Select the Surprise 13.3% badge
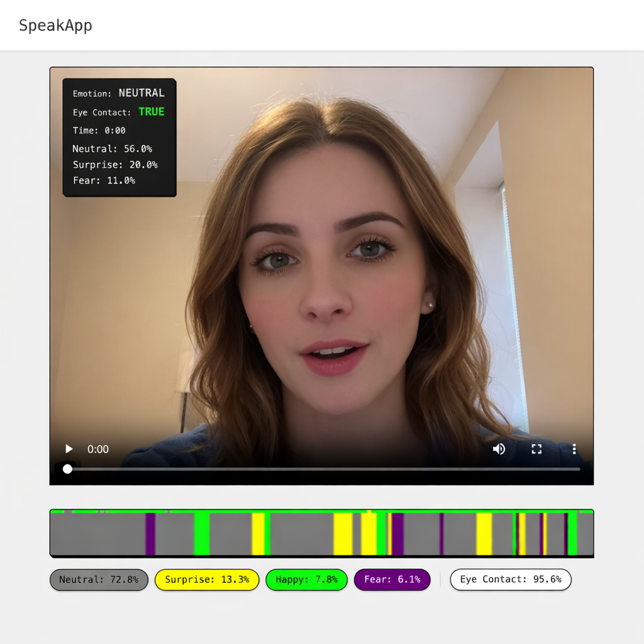The width and height of the screenshot is (644, 644). click(206, 579)
